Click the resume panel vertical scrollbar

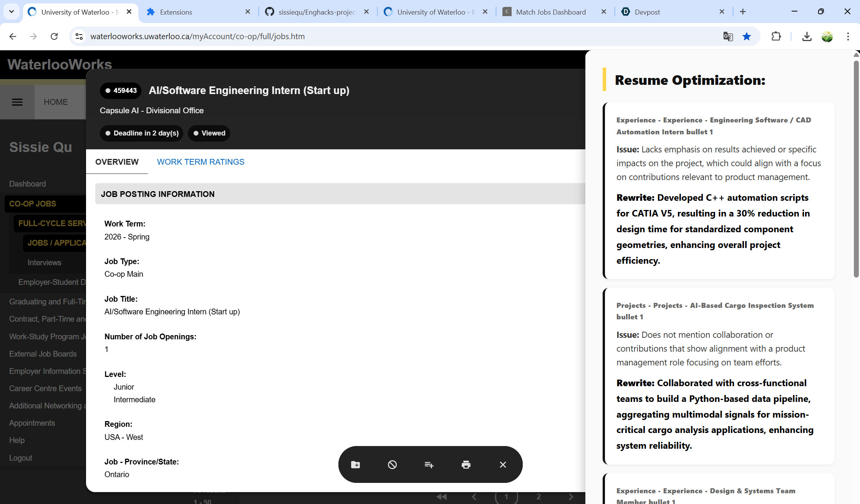[856, 169]
